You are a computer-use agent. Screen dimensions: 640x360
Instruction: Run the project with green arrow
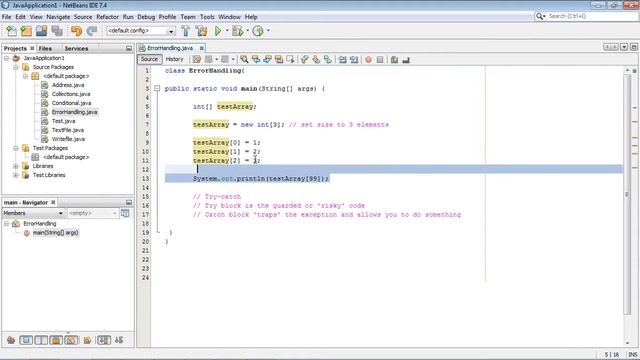218,31
